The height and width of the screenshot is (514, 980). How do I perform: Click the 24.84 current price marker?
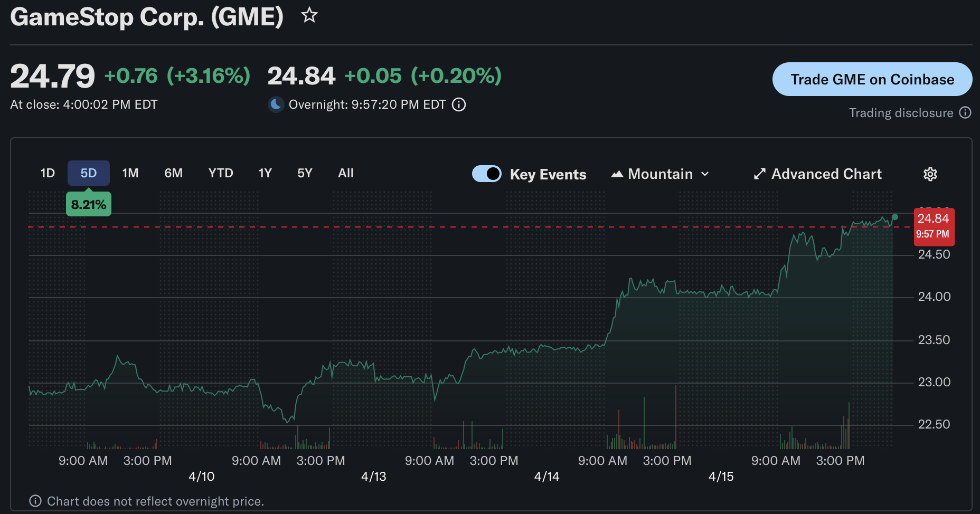[934, 226]
